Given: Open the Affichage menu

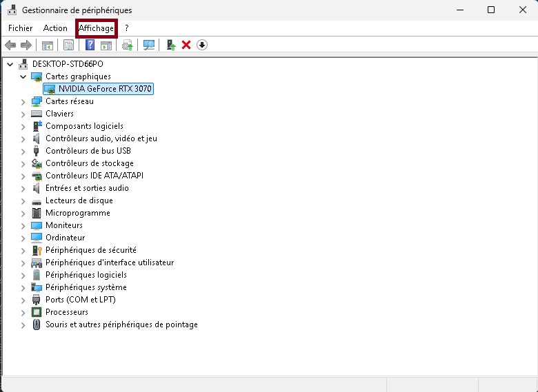Looking at the screenshot, I should pyautogui.click(x=96, y=28).
